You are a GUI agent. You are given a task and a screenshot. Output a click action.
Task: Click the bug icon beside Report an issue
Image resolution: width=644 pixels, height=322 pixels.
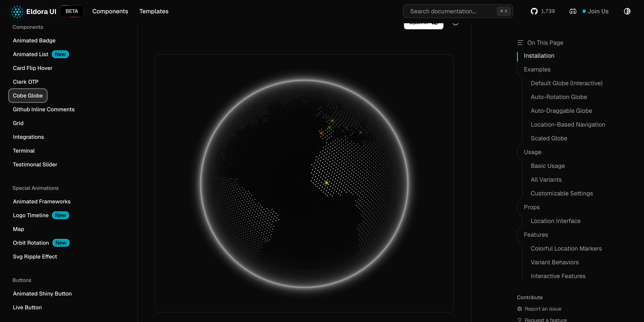520,309
